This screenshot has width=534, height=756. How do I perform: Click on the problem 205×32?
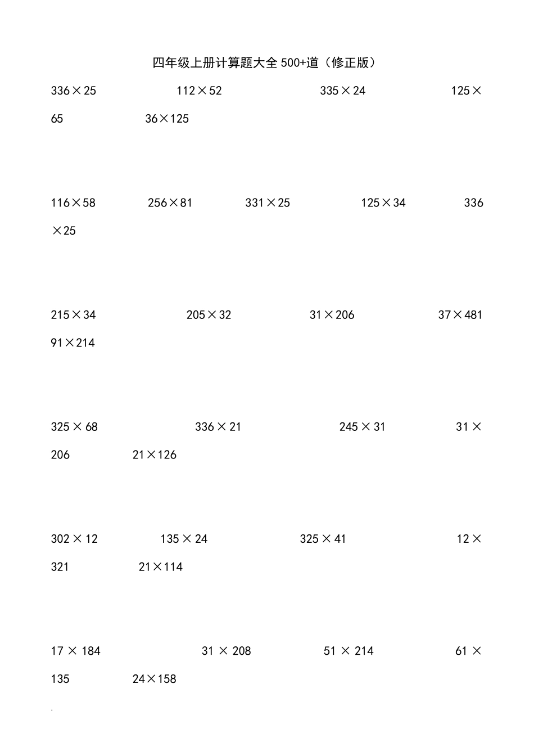(209, 315)
